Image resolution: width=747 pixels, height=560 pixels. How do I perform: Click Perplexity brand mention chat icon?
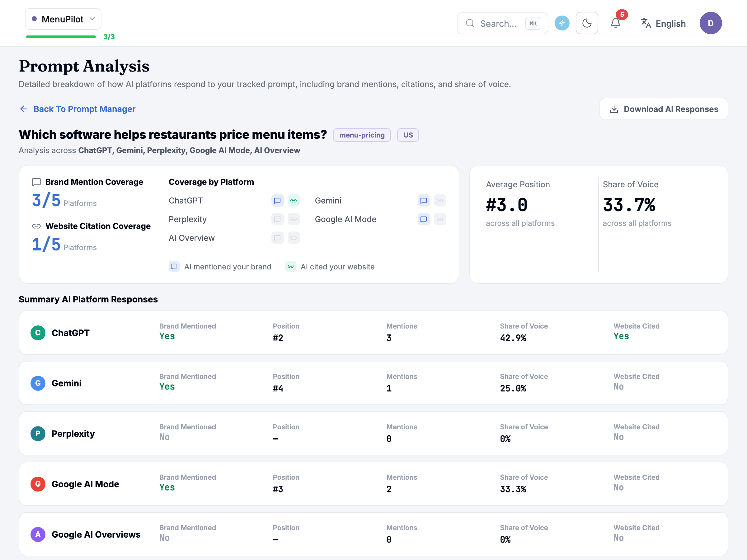tap(277, 219)
